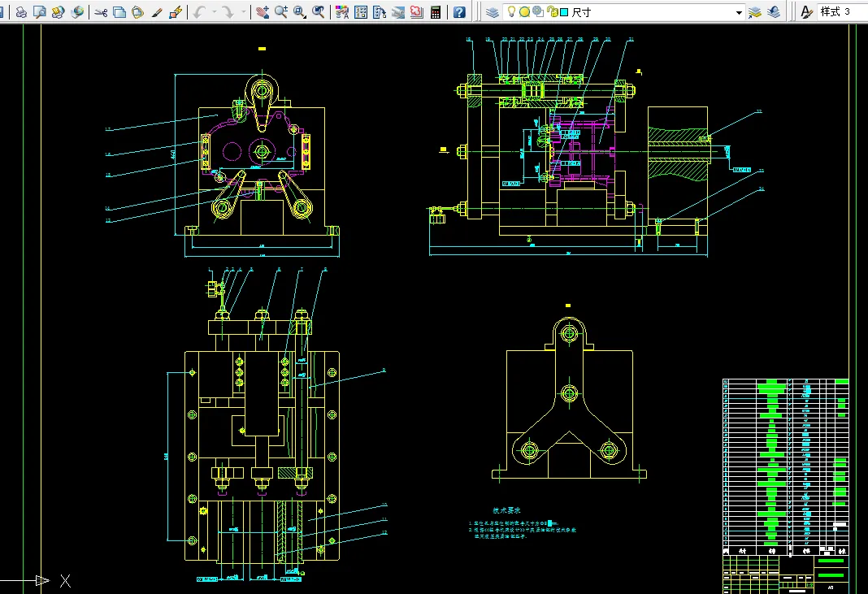Expand the Undo history dropdown arrow
Viewport: 868px width, 594px height.
point(215,11)
